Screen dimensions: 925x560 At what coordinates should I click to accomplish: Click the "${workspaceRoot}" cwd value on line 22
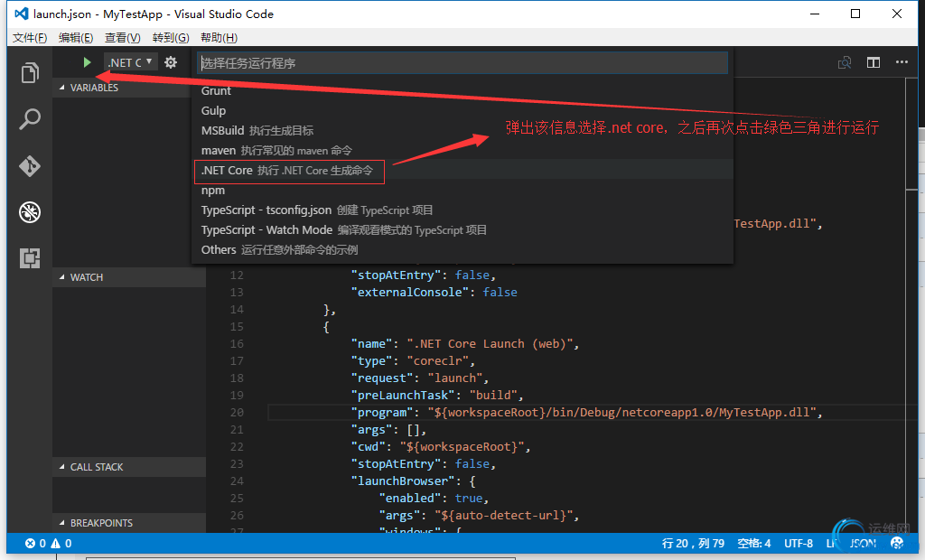(x=462, y=447)
